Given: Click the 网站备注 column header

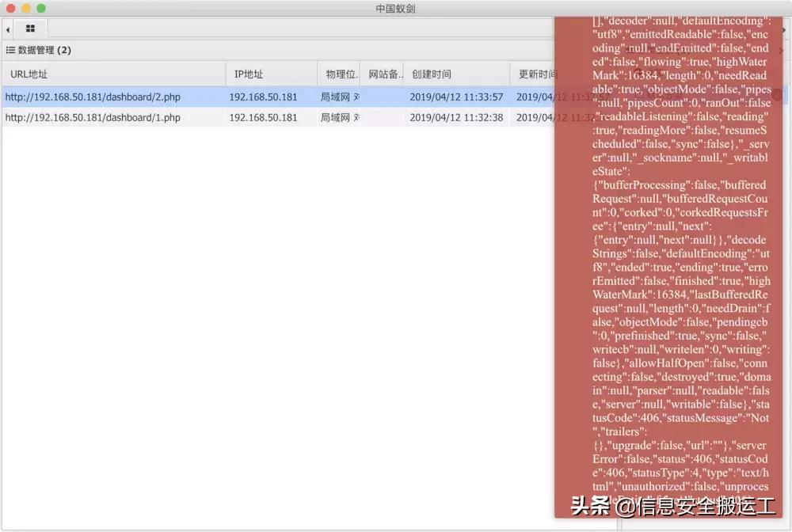Looking at the screenshot, I should tap(383, 73).
